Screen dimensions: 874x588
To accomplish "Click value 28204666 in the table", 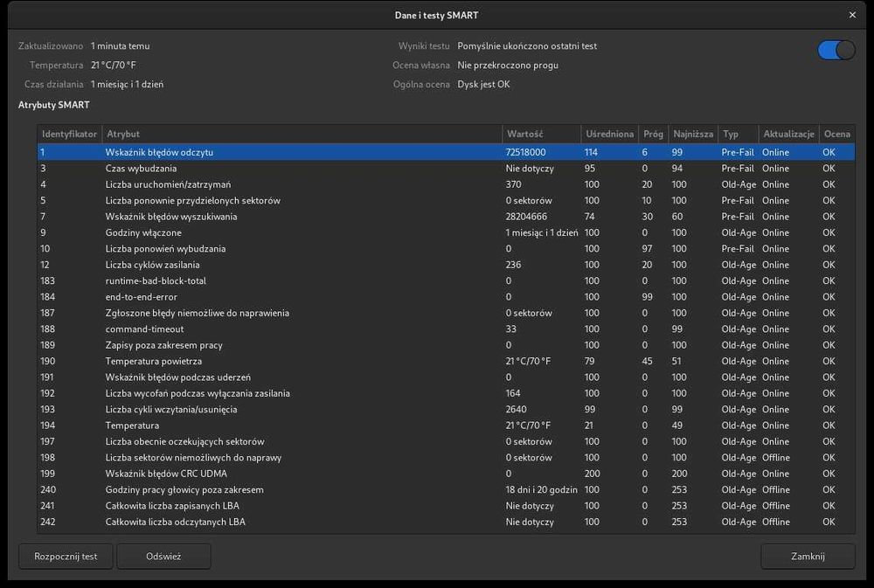I will pos(526,217).
